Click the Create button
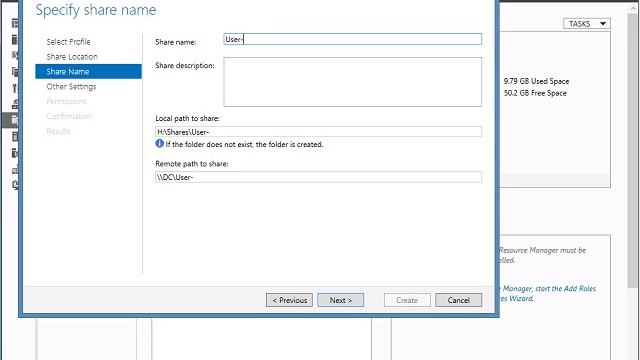The image size is (640, 360). point(407,300)
